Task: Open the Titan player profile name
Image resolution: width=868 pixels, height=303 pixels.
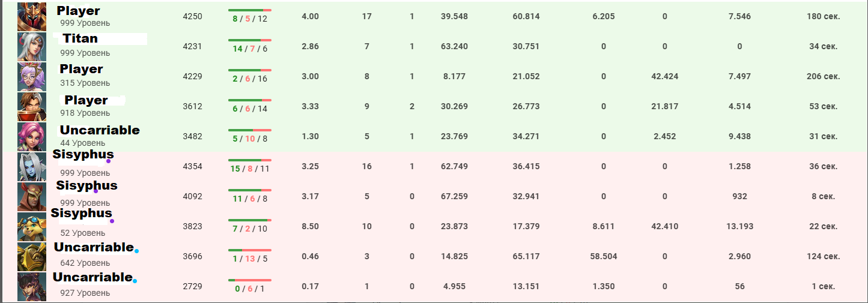Action: [x=80, y=39]
